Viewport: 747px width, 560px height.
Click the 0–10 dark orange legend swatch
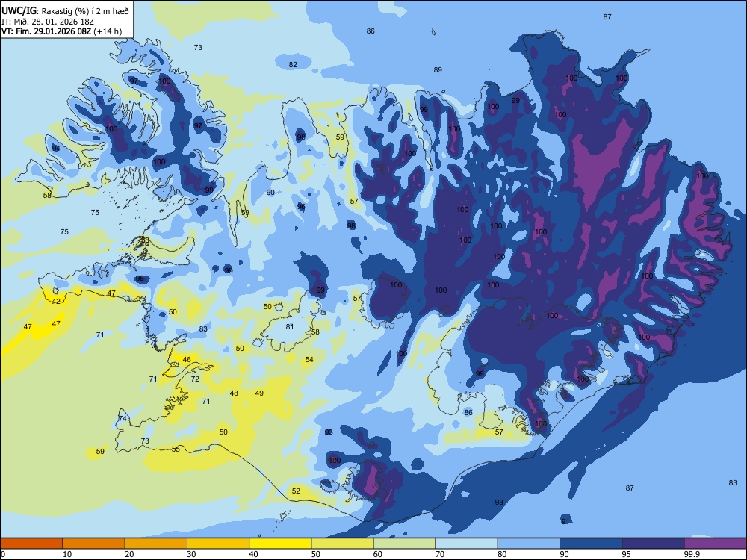point(31,544)
